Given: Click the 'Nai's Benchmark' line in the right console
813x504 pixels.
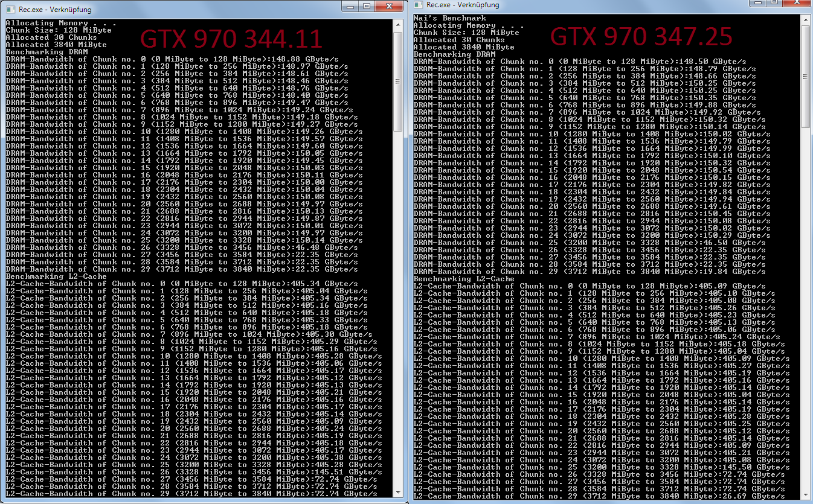Looking at the screenshot, I should (449, 18).
